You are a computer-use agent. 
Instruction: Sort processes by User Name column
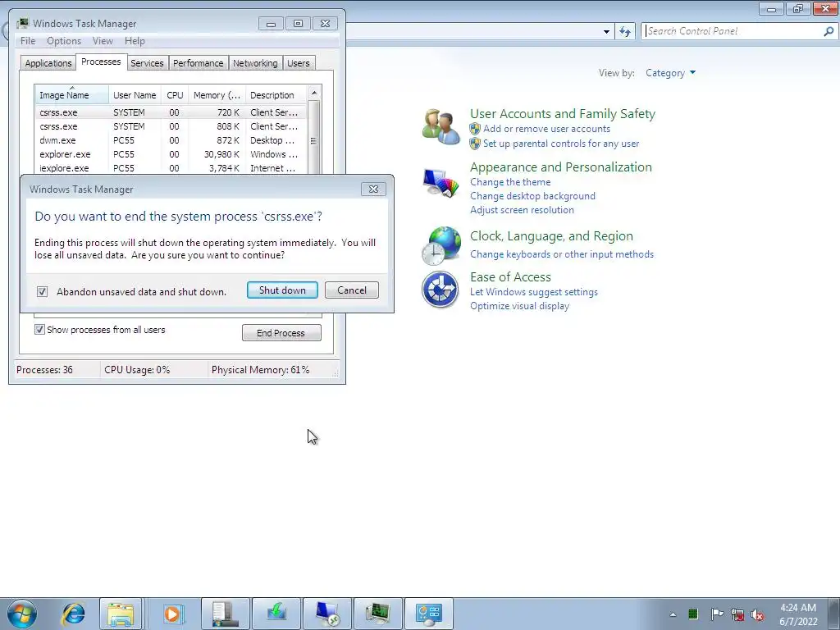click(x=135, y=95)
